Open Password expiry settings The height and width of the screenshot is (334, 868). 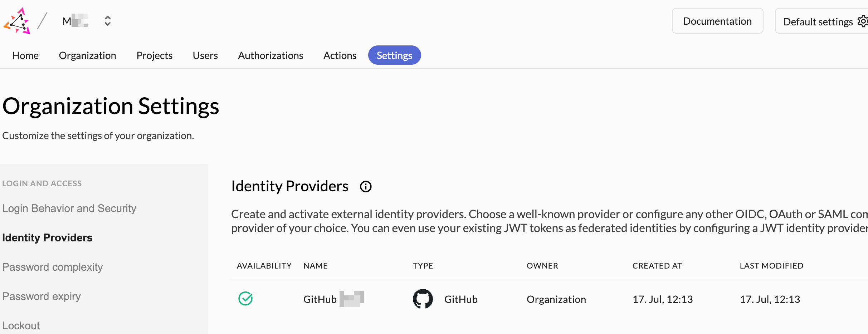tap(42, 296)
